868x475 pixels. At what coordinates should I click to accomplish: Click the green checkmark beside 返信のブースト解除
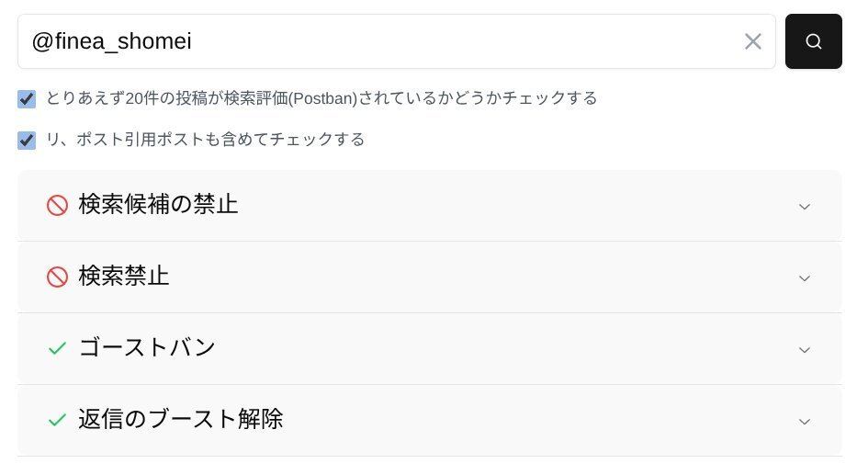57,420
